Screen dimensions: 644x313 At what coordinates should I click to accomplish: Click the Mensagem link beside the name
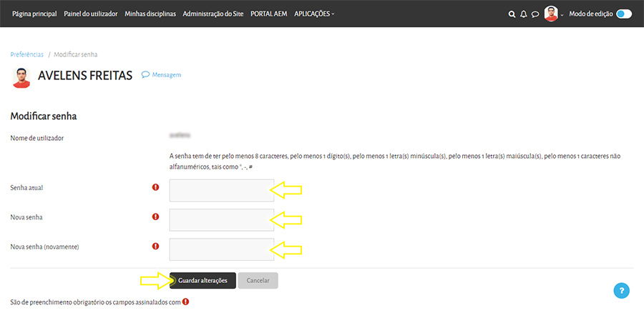162,75
